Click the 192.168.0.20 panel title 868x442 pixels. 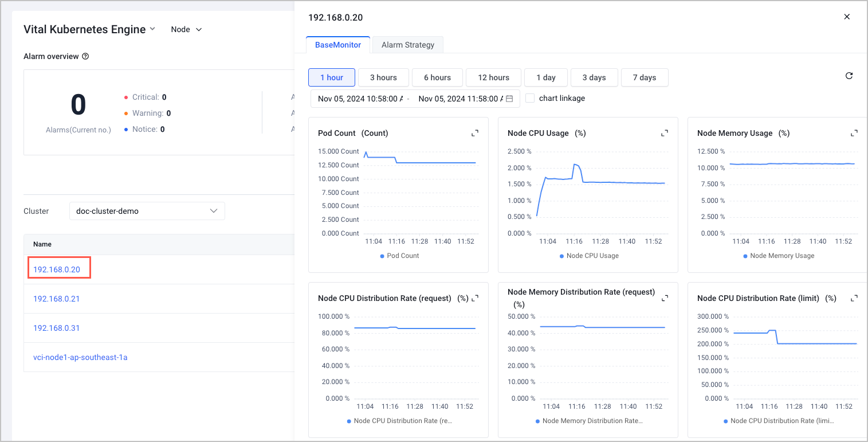[x=336, y=17]
